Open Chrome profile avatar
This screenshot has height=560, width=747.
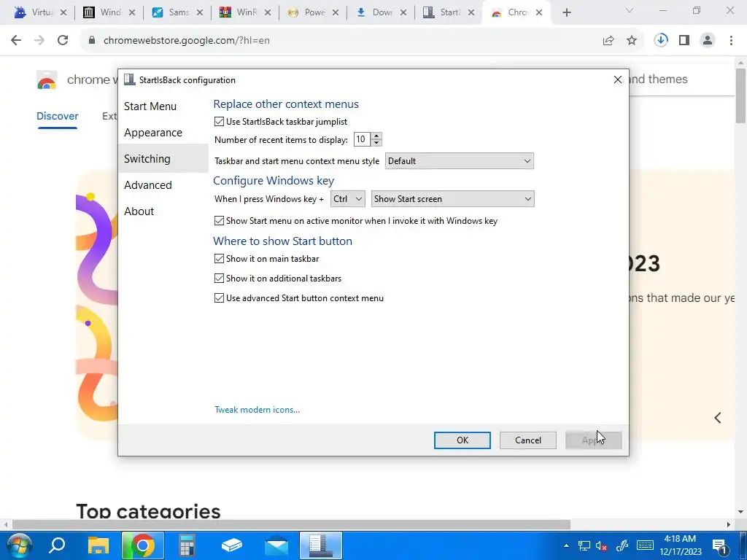click(x=708, y=41)
